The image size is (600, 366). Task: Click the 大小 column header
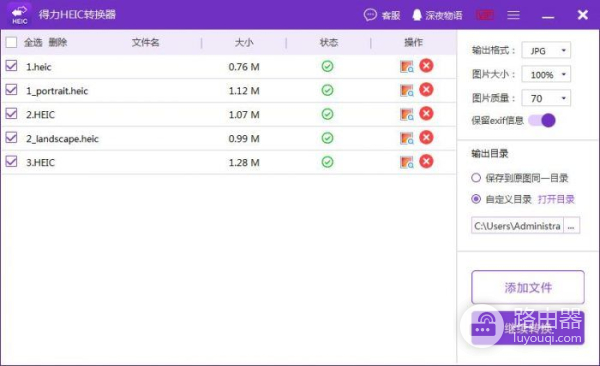click(x=244, y=42)
